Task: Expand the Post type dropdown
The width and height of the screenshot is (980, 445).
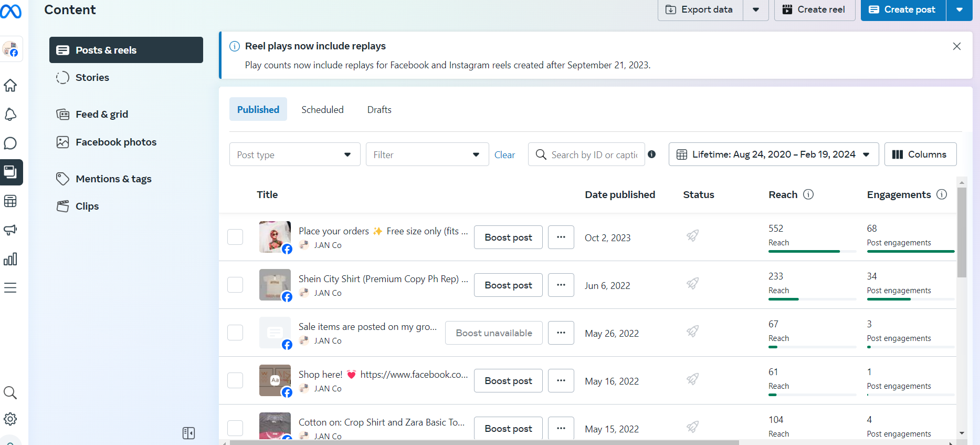Action: [x=295, y=154]
